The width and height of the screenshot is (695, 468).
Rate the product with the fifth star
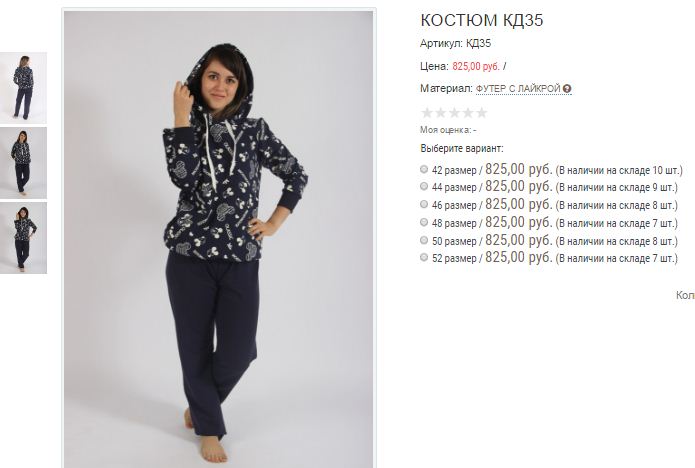click(482, 113)
